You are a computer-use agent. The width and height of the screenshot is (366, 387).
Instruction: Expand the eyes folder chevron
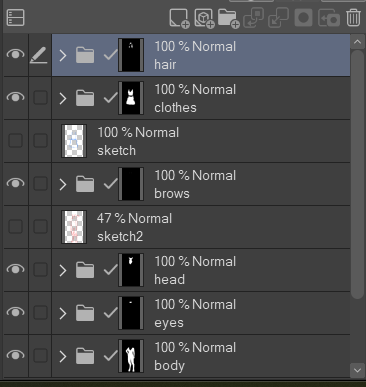(63, 313)
